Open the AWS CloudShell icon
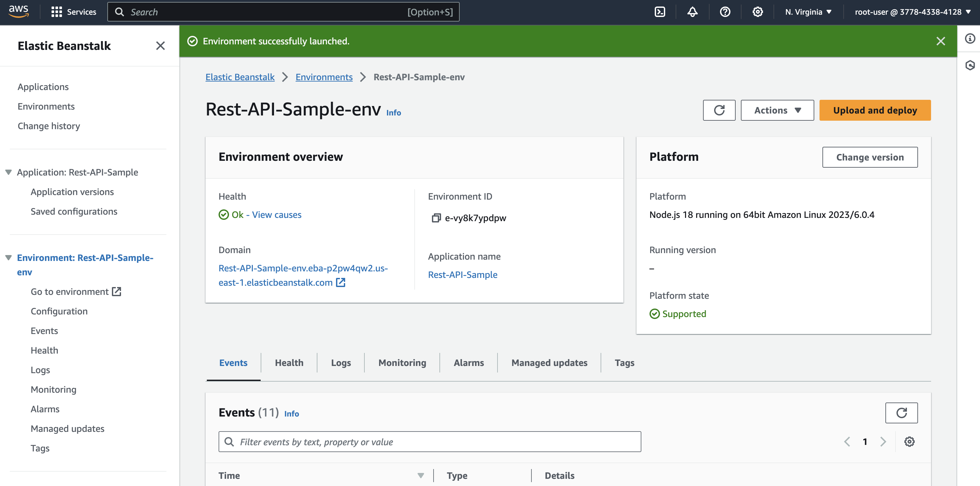Image resolution: width=980 pixels, height=486 pixels. tap(660, 12)
